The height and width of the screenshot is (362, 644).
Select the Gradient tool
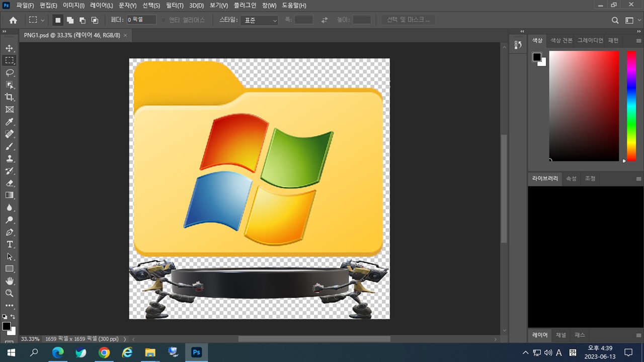point(10,195)
